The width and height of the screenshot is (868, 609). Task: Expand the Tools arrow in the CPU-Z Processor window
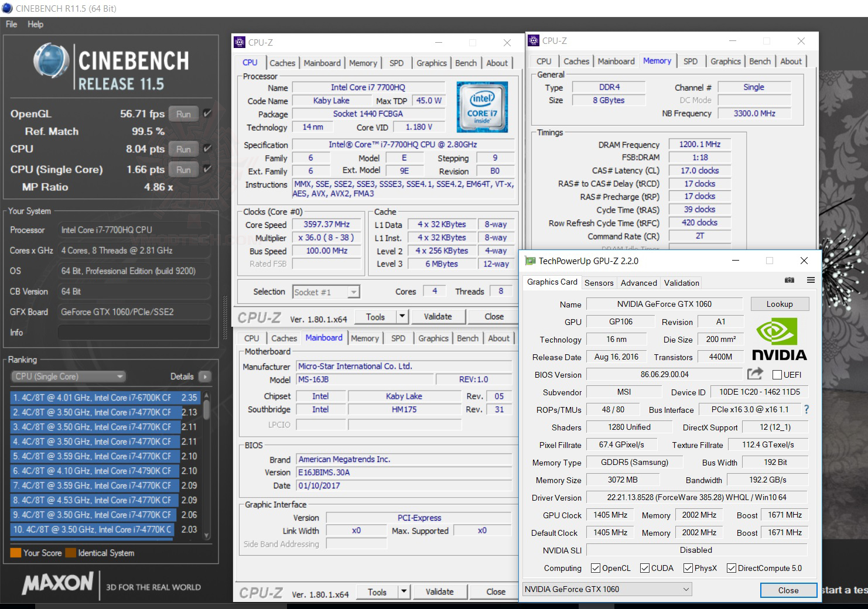(x=402, y=317)
